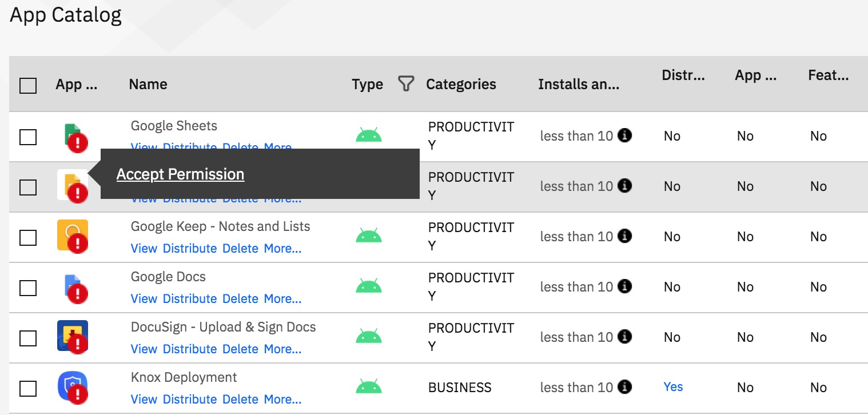Screen dimensions: 868x415
Task: Click the BUSINESS category cell
Action: point(460,388)
